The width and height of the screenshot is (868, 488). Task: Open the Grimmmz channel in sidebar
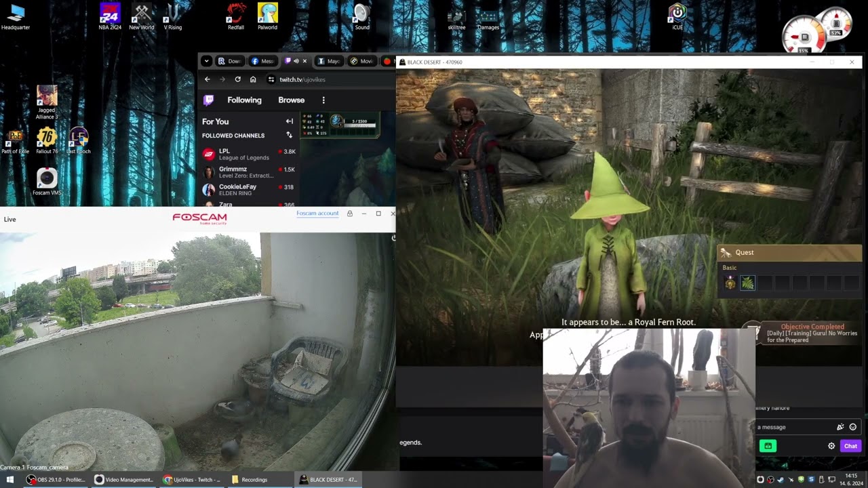pos(249,172)
